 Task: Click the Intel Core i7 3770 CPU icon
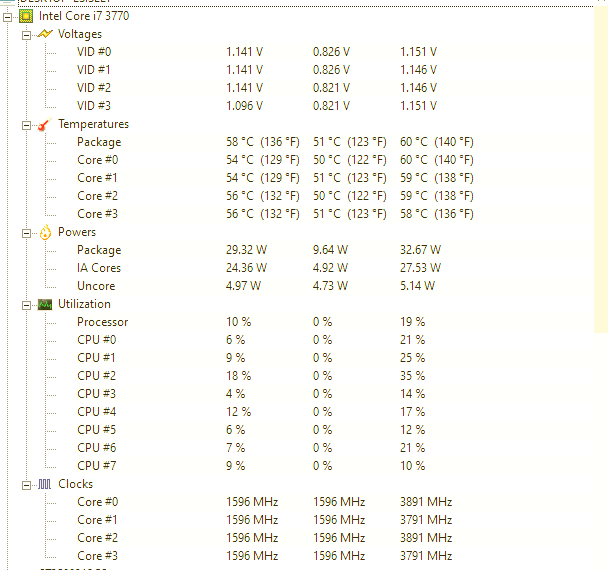pos(26,16)
